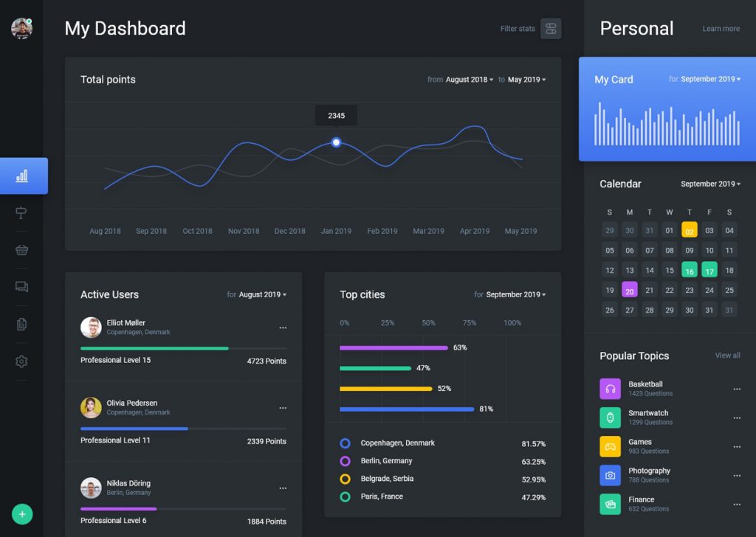This screenshot has height=537, width=756.
Task: Click the green plus button bottom left
Action: (x=21, y=514)
